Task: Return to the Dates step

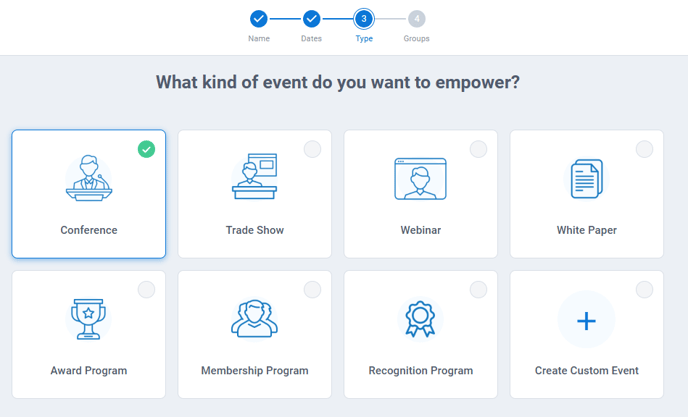Action: (x=312, y=19)
